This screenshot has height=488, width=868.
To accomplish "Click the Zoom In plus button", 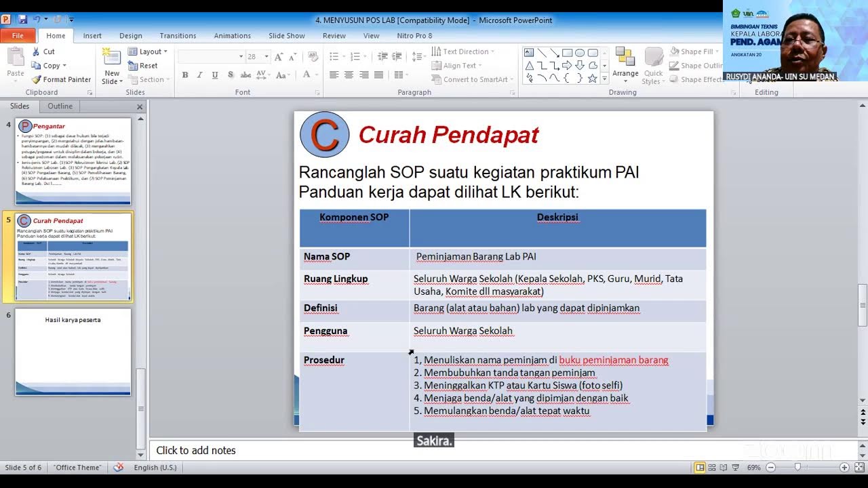I will [x=844, y=467].
